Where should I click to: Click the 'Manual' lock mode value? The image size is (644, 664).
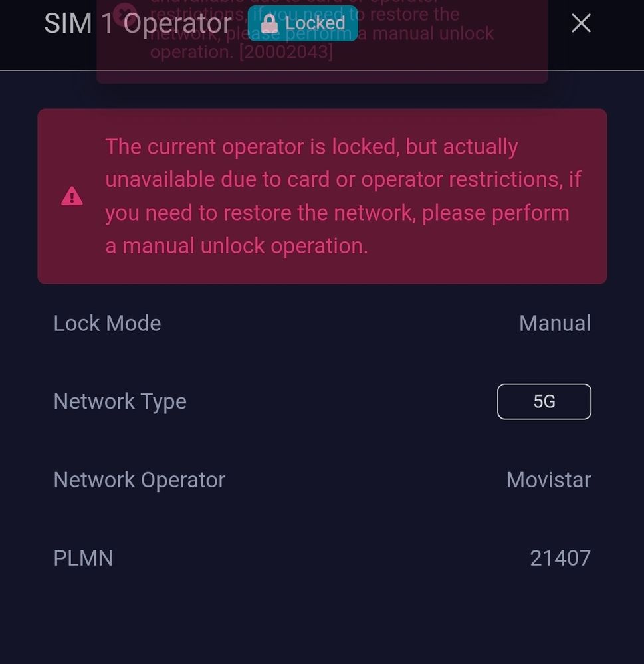(x=554, y=323)
